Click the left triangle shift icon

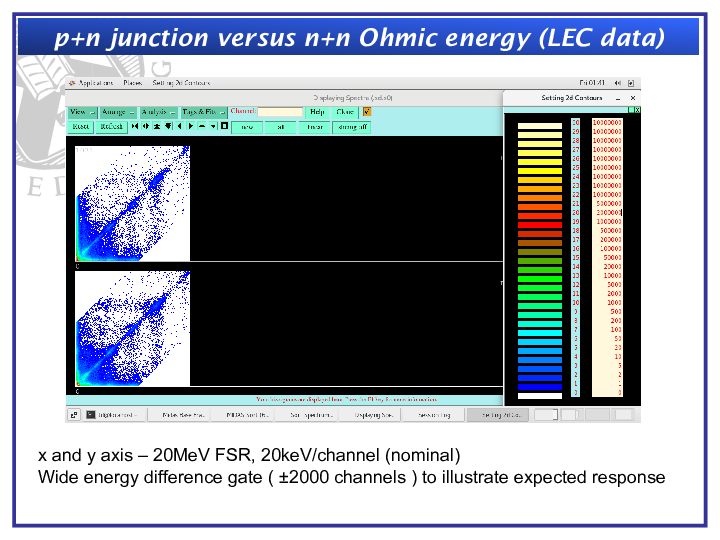[180, 126]
